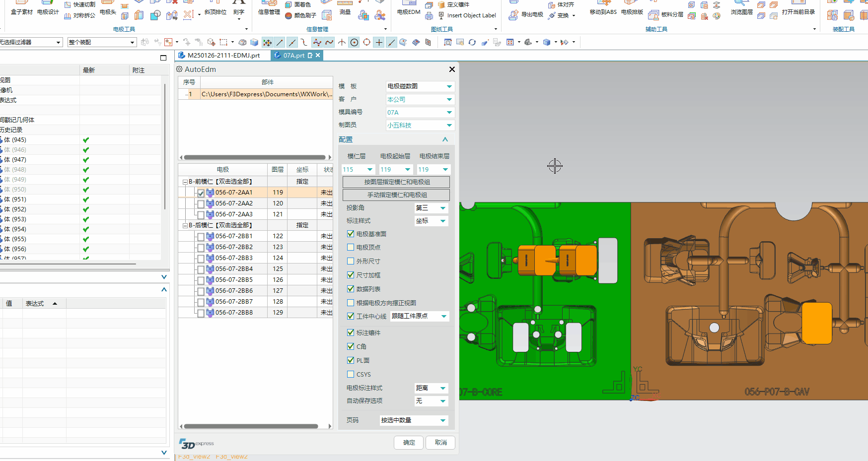Click the 图层 column header

click(x=278, y=170)
